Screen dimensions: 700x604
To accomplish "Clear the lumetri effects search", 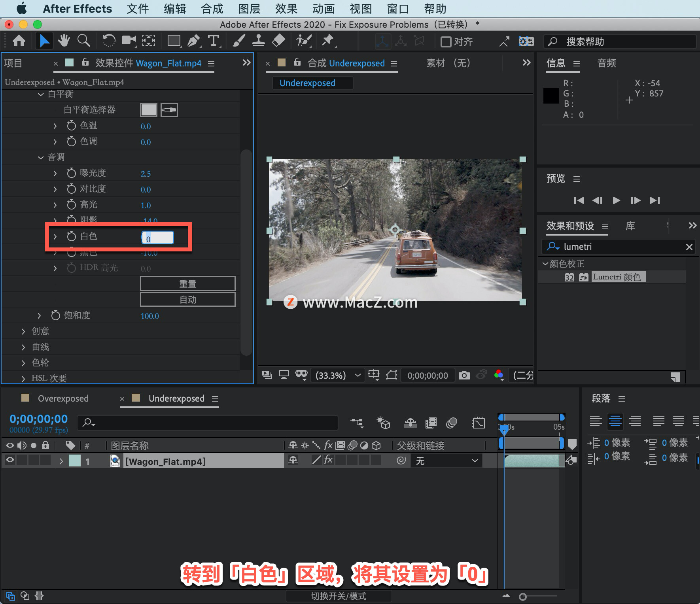I will (x=689, y=247).
